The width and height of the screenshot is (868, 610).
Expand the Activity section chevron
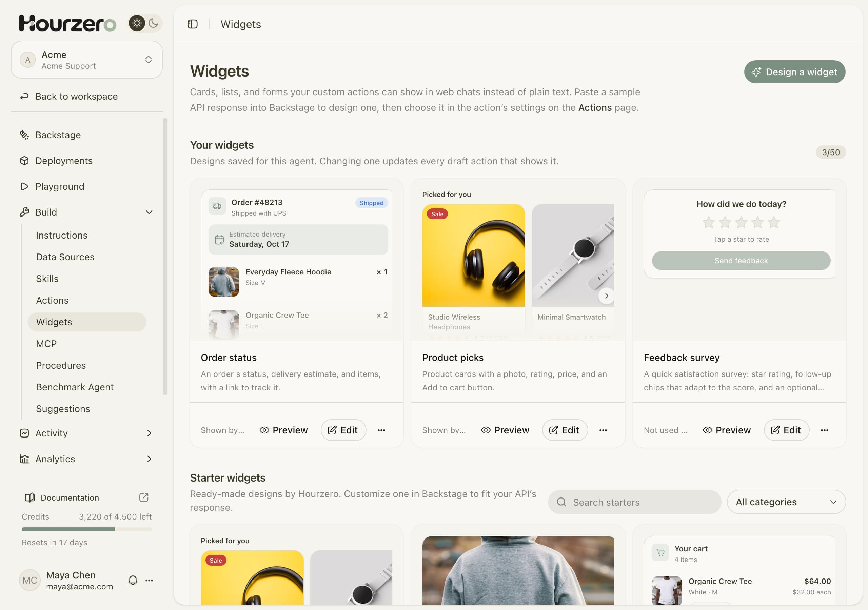[149, 433]
